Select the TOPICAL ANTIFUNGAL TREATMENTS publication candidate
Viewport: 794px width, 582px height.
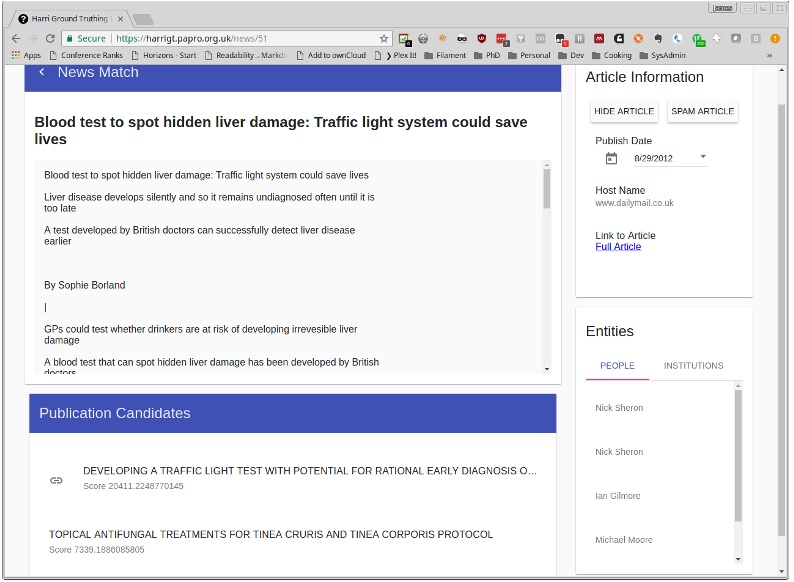[271, 534]
